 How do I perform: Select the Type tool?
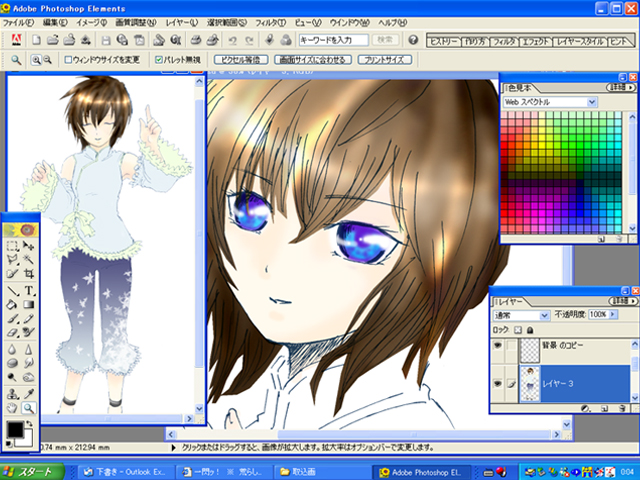pyautogui.click(x=29, y=291)
